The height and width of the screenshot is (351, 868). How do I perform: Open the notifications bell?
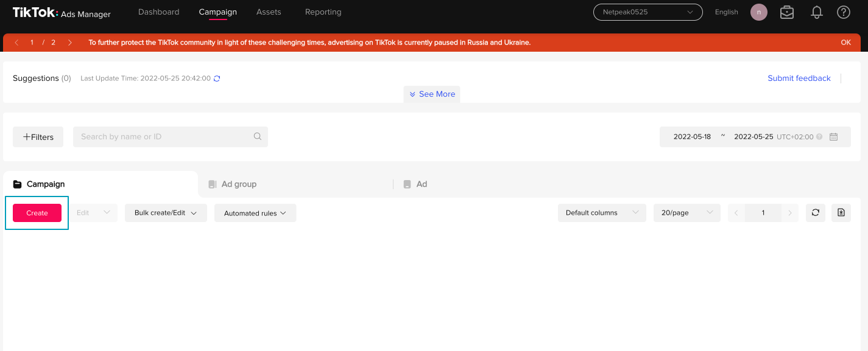click(817, 12)
